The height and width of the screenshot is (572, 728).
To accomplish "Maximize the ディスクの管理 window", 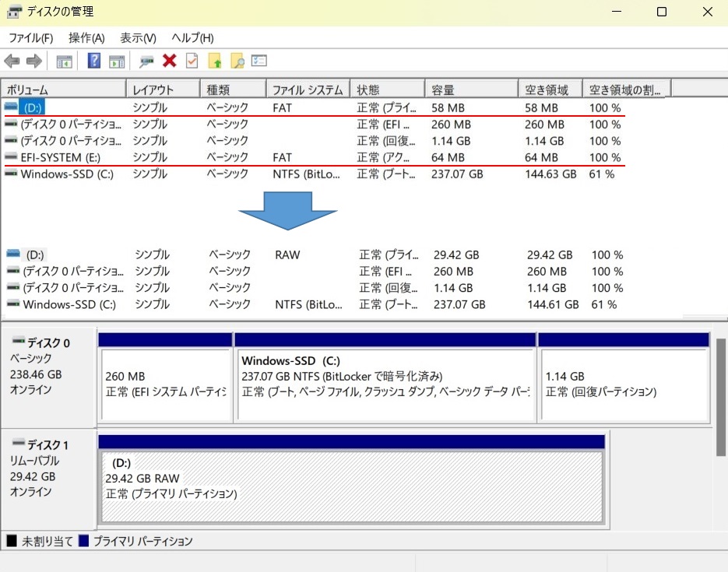I will click(x=662, y=12).
